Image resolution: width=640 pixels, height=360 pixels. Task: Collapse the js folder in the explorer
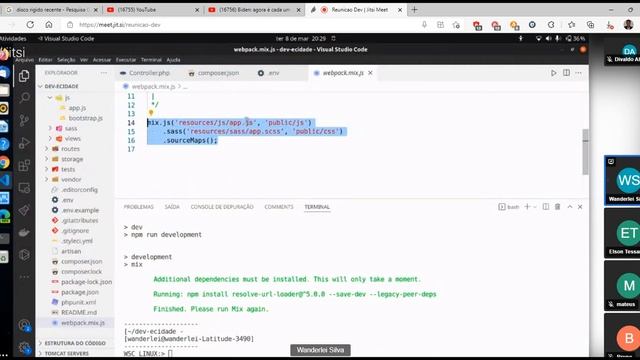coord(50,98)
